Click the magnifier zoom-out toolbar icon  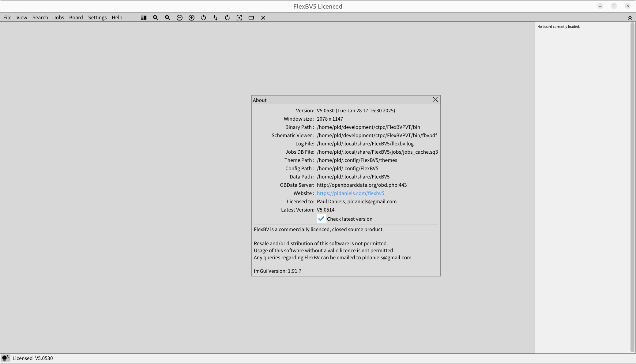tap(156, 18)
